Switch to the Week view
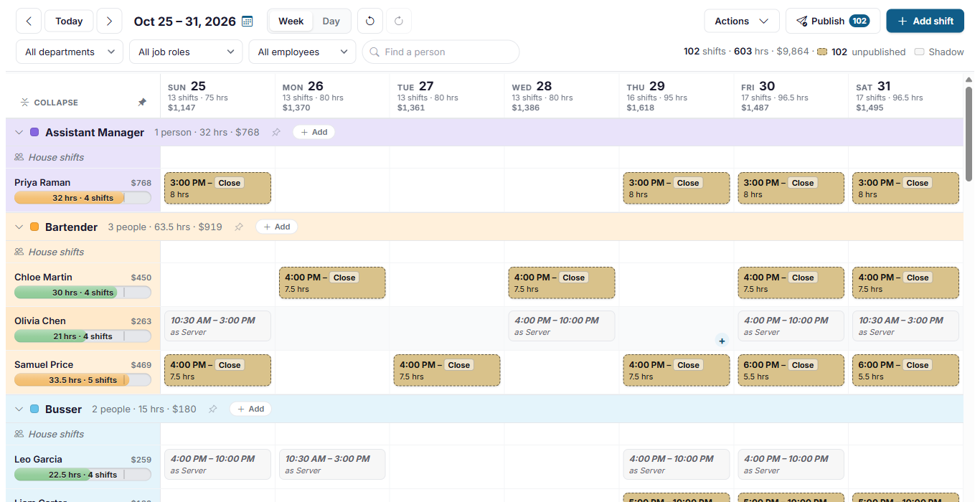Viewport: 980px width, 502px height. point(291,21)
